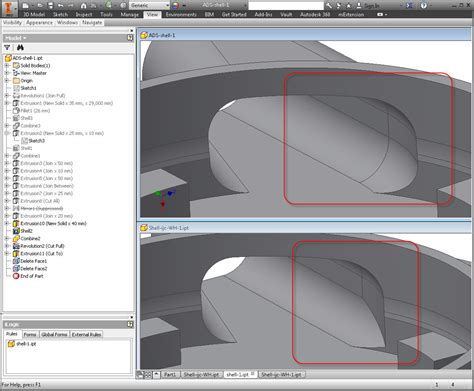Select Revolution2 (Cut Full) feature

pos(42,246)
